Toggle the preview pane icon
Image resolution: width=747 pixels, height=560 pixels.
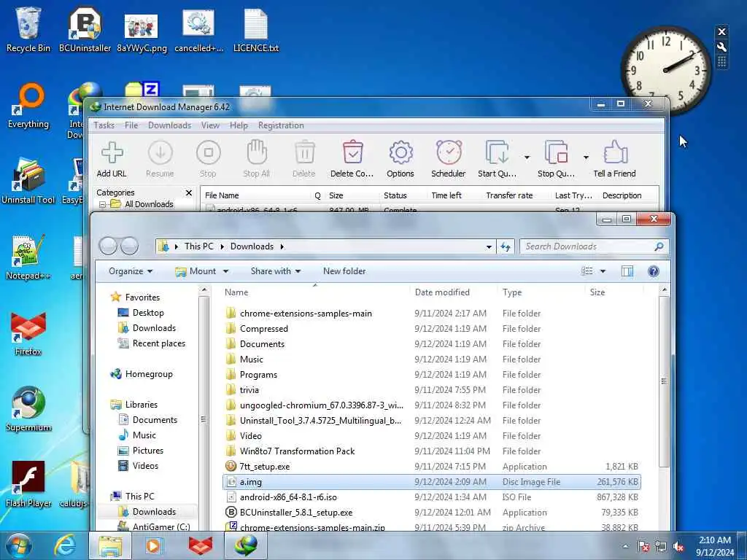tap(627, 271)
